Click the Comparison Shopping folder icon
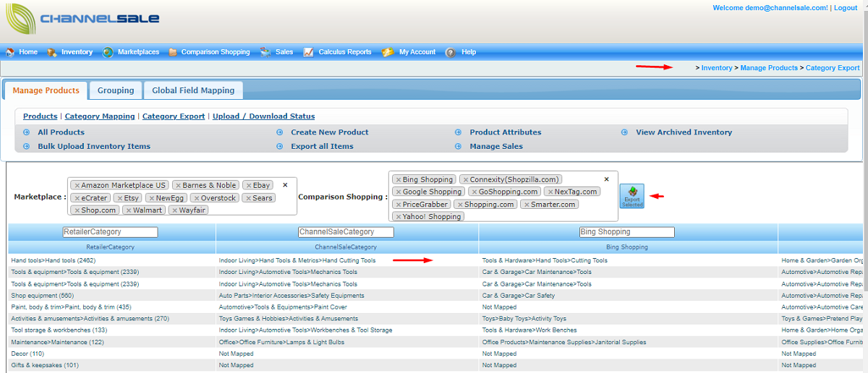The width and height of the screenshot is (868, 373). (x=173, y=52)
